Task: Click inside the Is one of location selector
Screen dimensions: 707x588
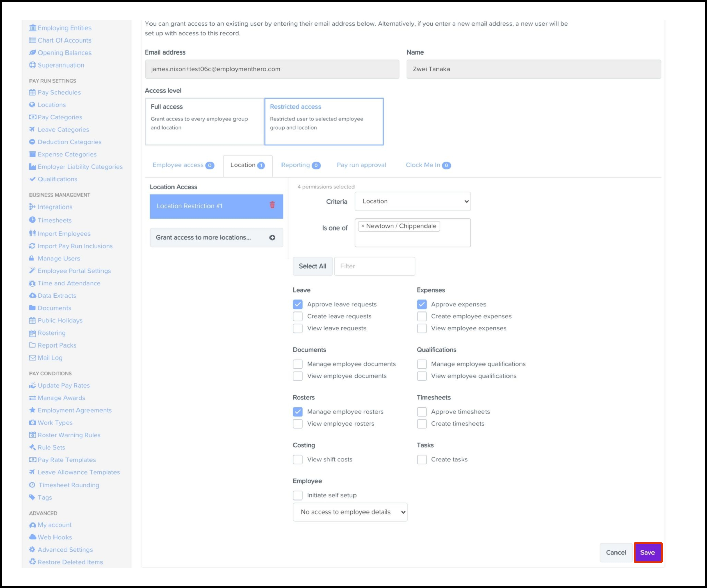Action: tap(412, 239)
